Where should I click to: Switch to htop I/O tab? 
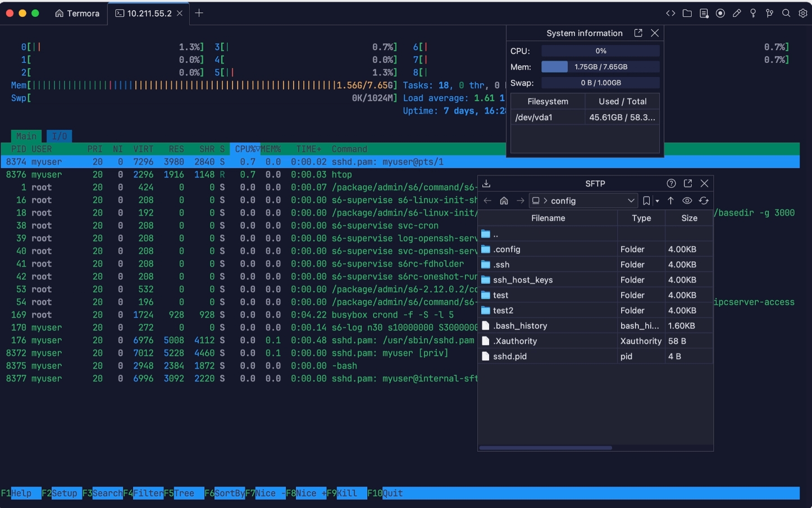coord(59,136)
